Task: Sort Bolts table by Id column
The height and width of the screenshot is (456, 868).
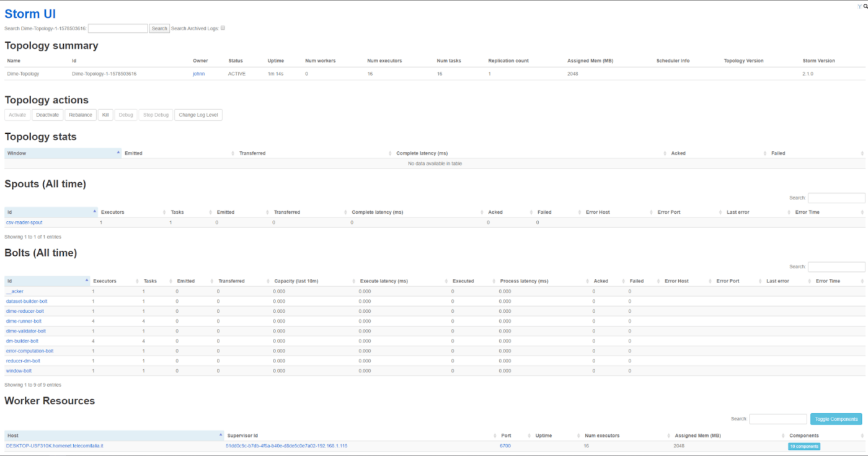Action: tap(47, 281)
